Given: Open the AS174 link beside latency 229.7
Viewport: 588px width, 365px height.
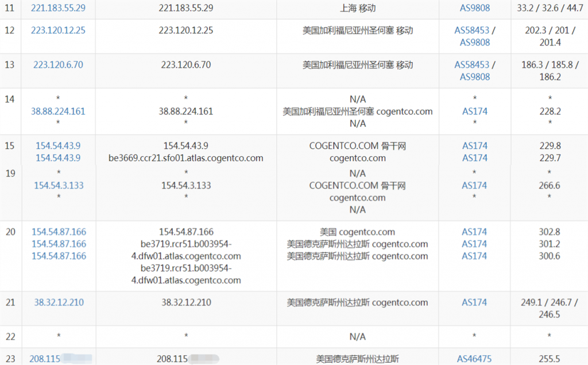Looking at the screenshot, I should click(475, 158).
